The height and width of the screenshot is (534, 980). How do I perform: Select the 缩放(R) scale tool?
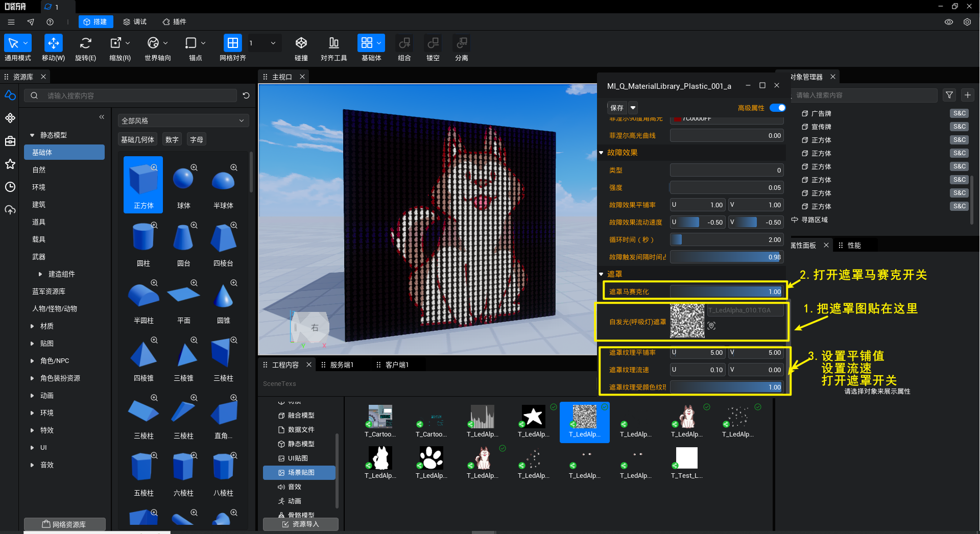116,43
